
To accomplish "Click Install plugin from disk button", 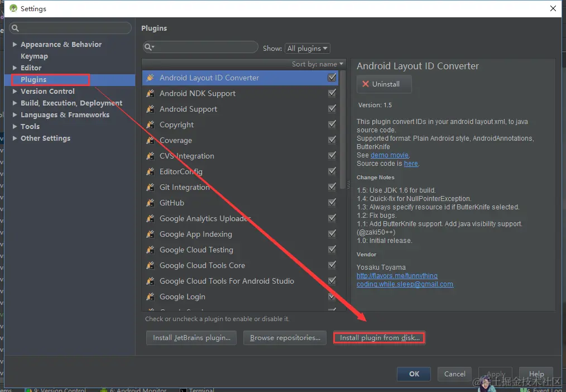I will point(380,337).
